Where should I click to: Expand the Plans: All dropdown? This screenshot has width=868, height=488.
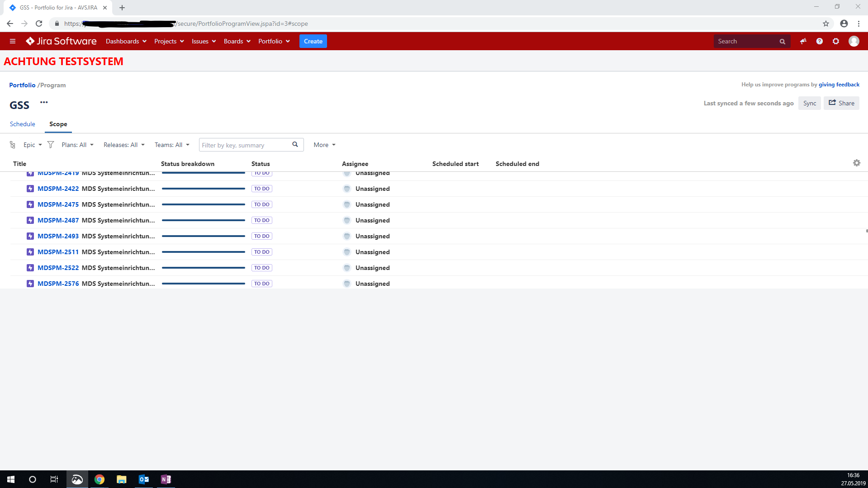click(x=78, y=145)
